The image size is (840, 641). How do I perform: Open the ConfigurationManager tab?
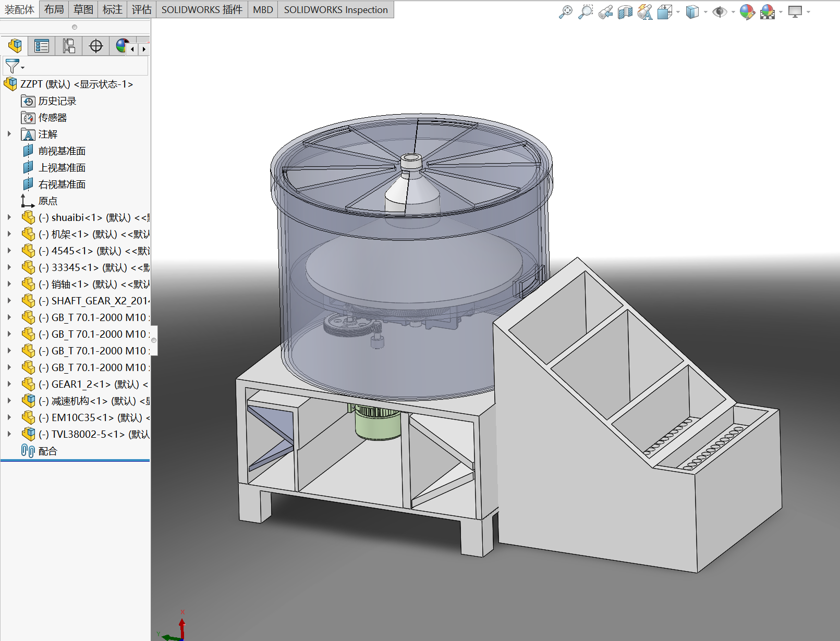(69, 46)
